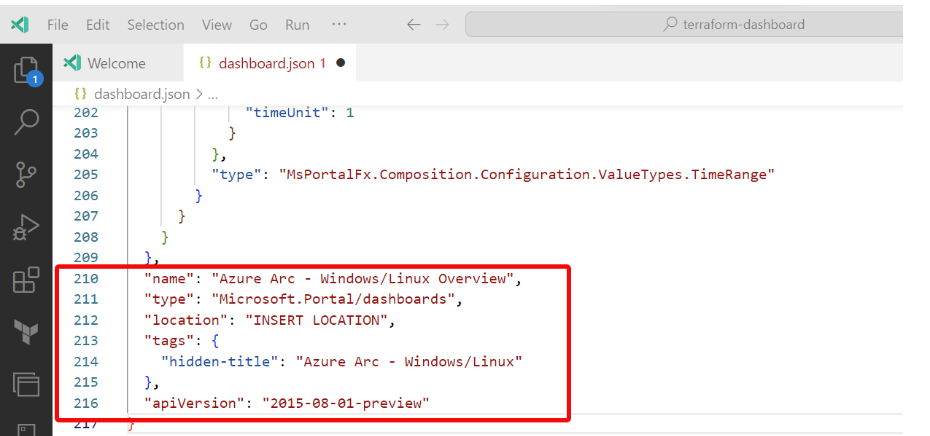Click the TimeRange type value string
This screenshot has width=930, height=436.
[527, 174]
